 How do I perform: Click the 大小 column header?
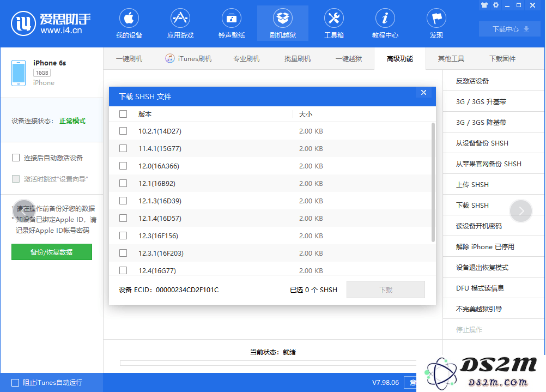305,114
